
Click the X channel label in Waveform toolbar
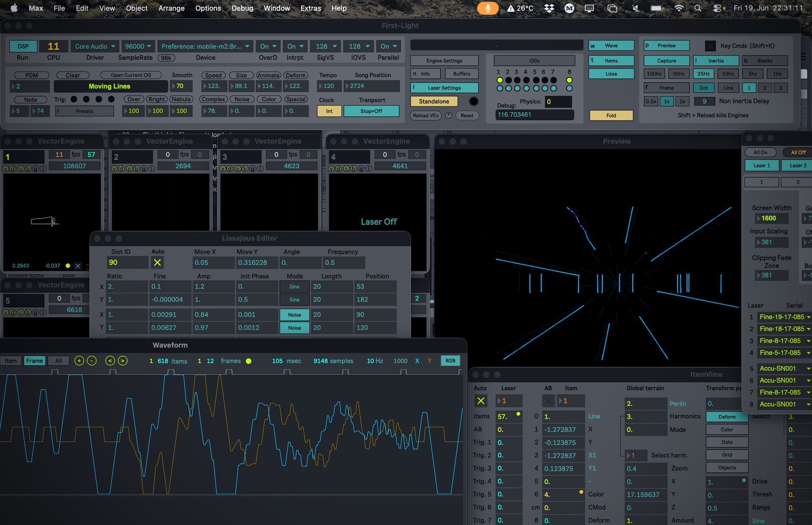(x=417, y=361)
